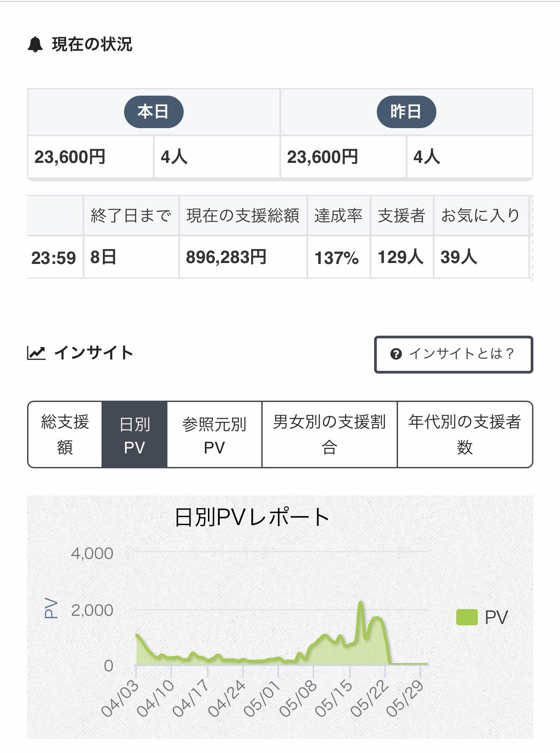The image size is (560, 753).
Task: Click the 39人 favorites count cell
Action: coord(458,257)
